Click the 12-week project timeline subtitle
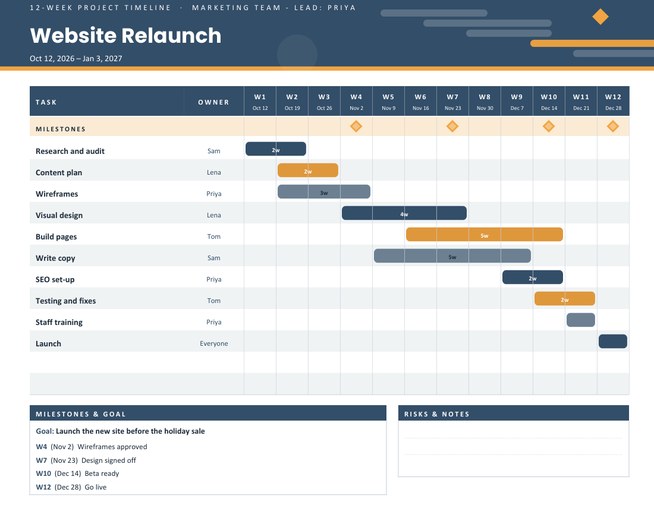This screenshot has height=505, width=654. point(100,8)
